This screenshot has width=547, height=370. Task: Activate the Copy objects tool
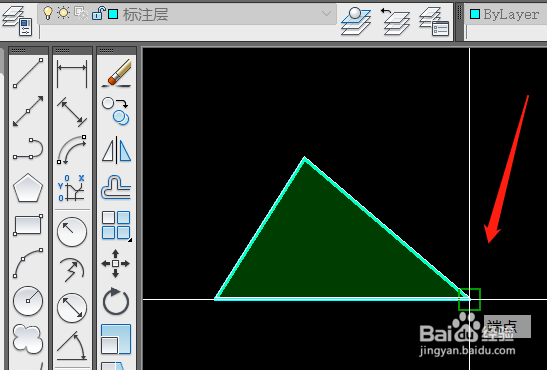116,111
